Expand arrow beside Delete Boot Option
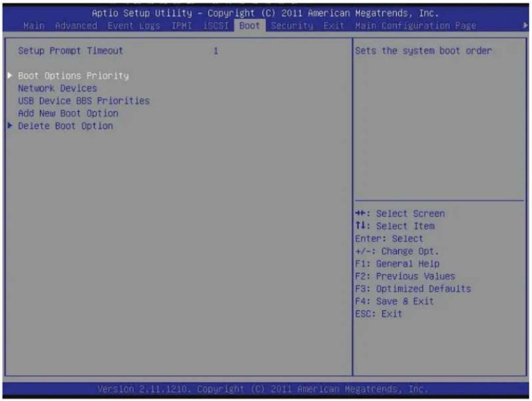This screenshot has height=401, width=532. [x=10, y=126]
